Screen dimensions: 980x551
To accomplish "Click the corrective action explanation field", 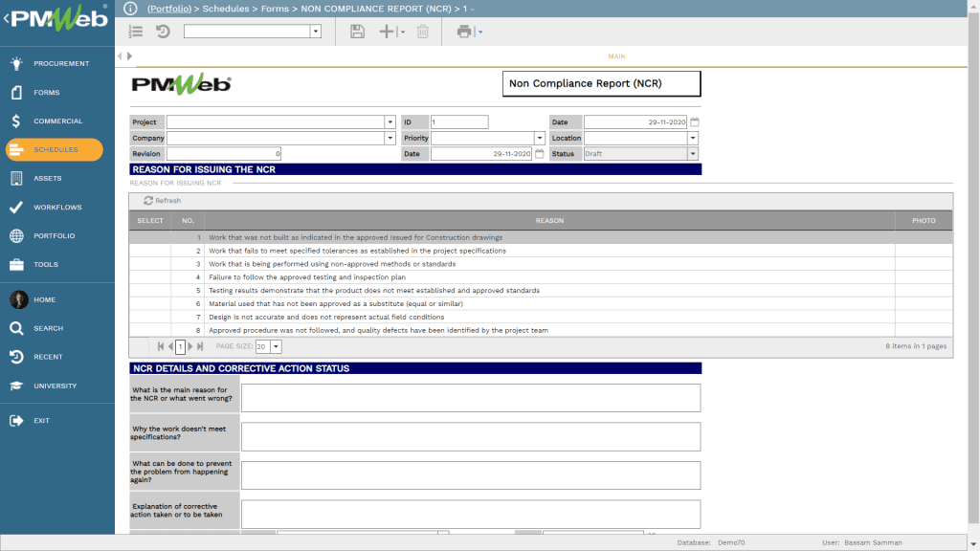I will (471, 514).
